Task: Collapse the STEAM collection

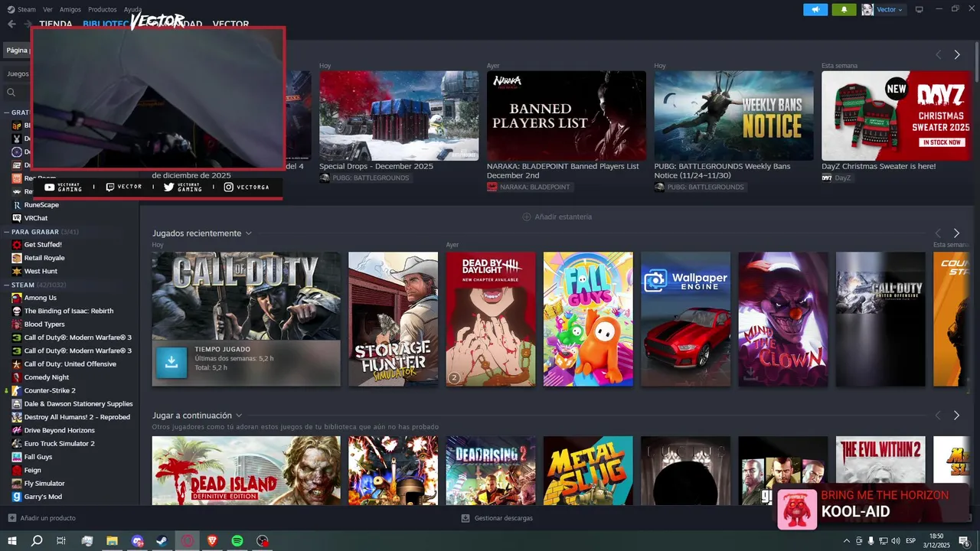Action: click(6, 285)
